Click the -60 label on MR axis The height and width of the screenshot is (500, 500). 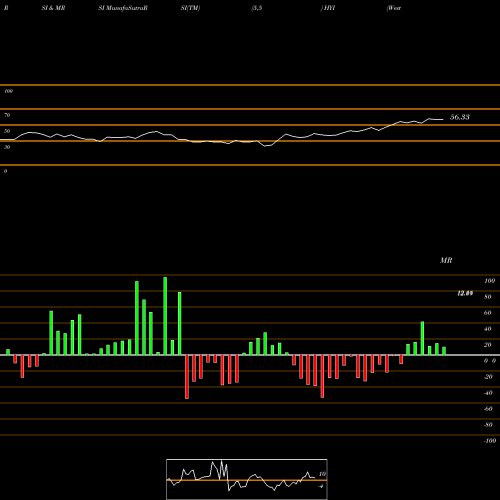488,409
